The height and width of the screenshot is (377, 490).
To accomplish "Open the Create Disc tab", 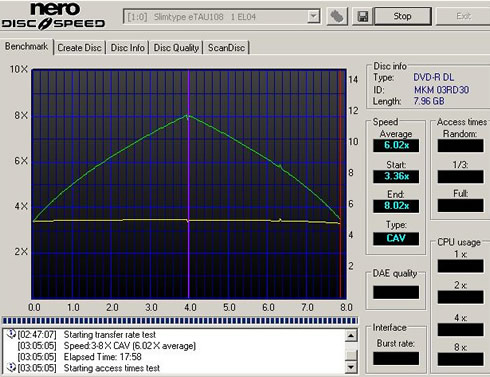I will (79, 48).
